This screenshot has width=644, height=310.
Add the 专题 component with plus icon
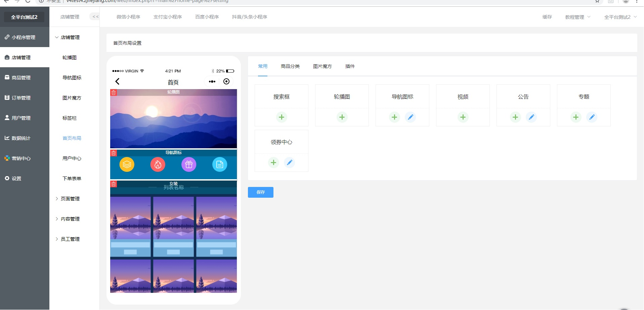[576, 117]
